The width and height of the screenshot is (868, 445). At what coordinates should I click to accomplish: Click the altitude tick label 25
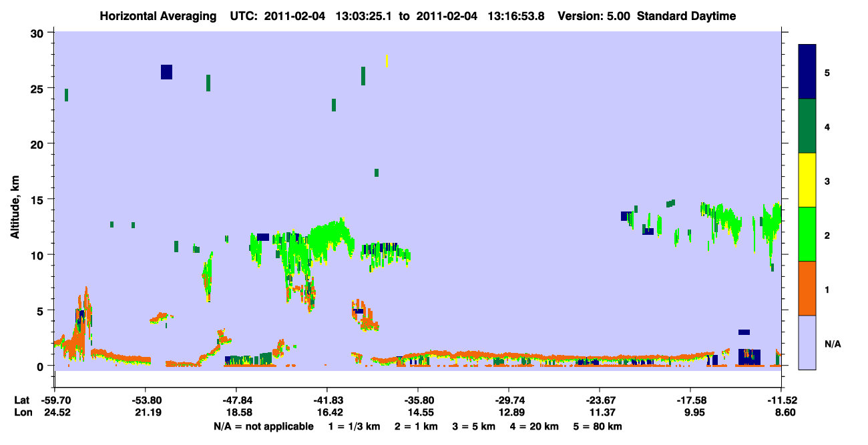pyautogui.click(x=38, y=88)
